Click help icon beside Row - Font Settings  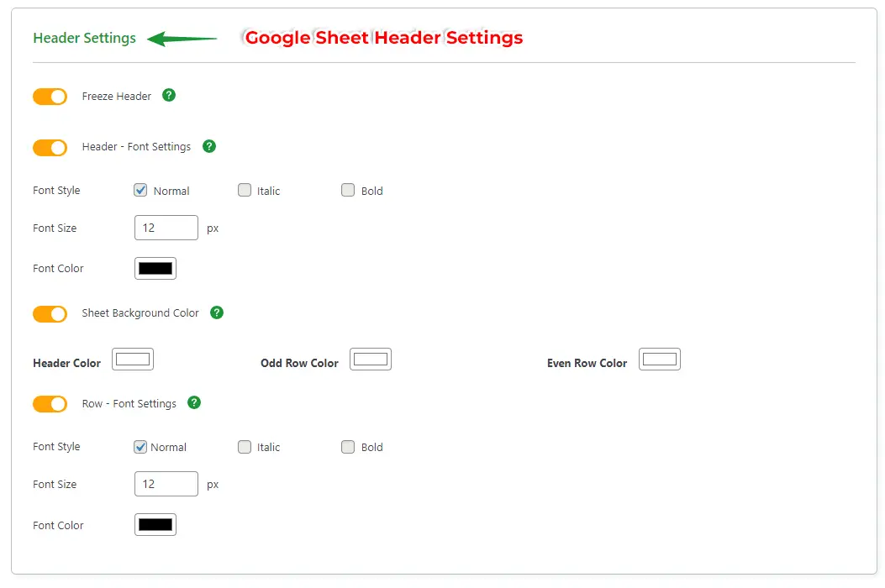194,402
